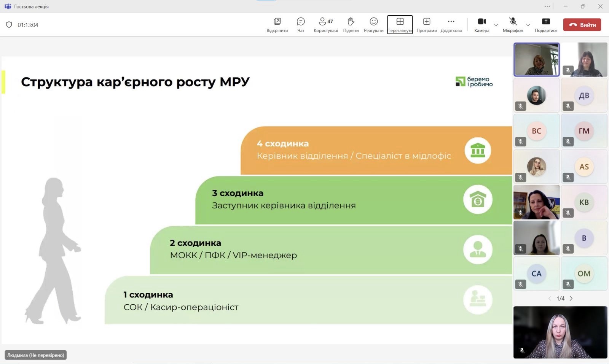Leave meeting with Вийти button
The image size is (609, 364).
(582, 25)
